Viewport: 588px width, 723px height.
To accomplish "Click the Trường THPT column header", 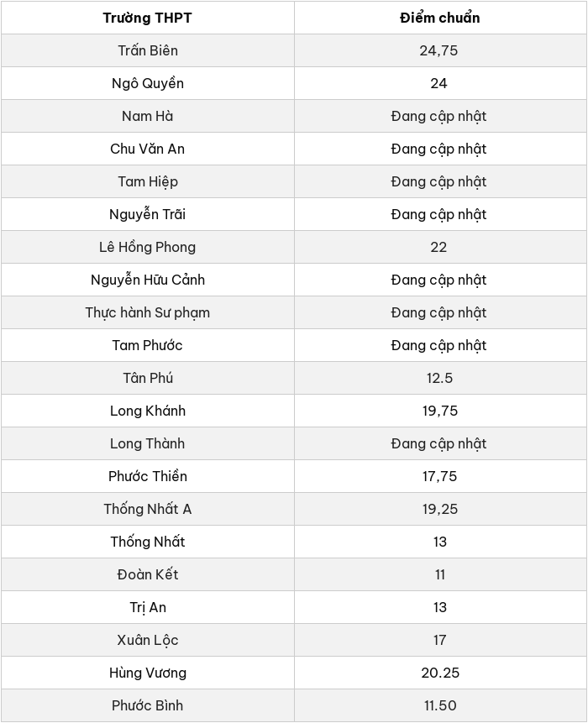I will [x=148, y=18].
